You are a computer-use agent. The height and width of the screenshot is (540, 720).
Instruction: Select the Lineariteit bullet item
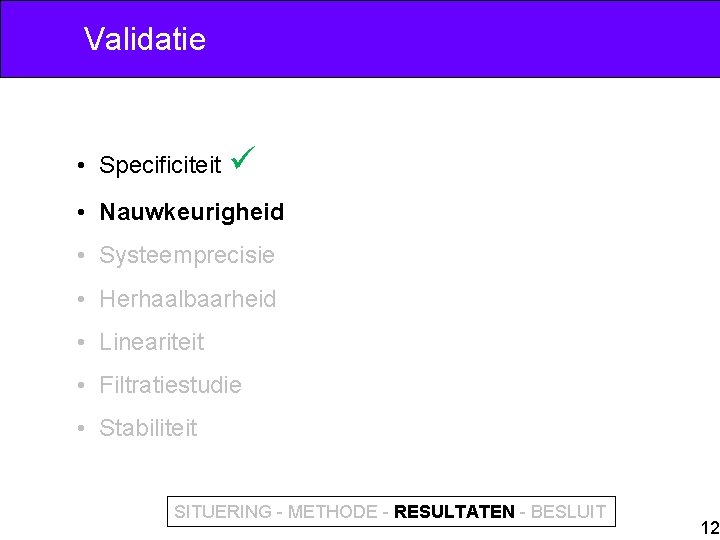coord(152,342)
